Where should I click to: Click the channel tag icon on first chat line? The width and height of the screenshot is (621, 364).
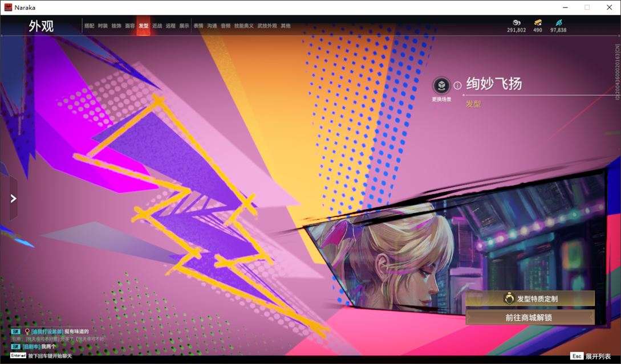click(x=16, y=332)
